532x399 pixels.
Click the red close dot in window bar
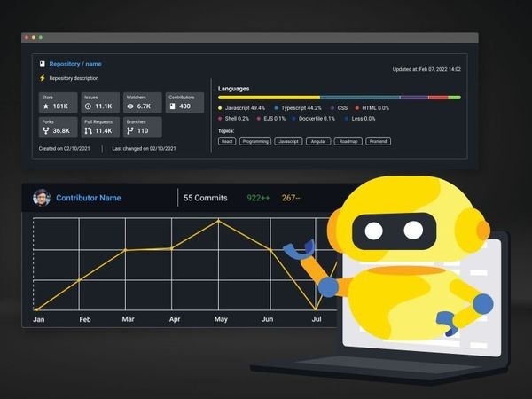click(x=27, y=37)
